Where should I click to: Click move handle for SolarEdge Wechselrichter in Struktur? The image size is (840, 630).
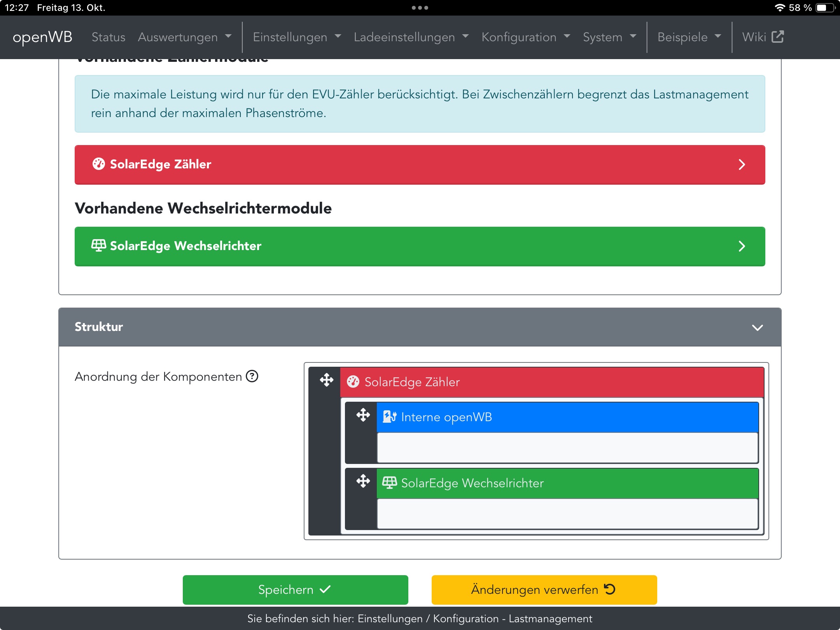pos(363,481)
